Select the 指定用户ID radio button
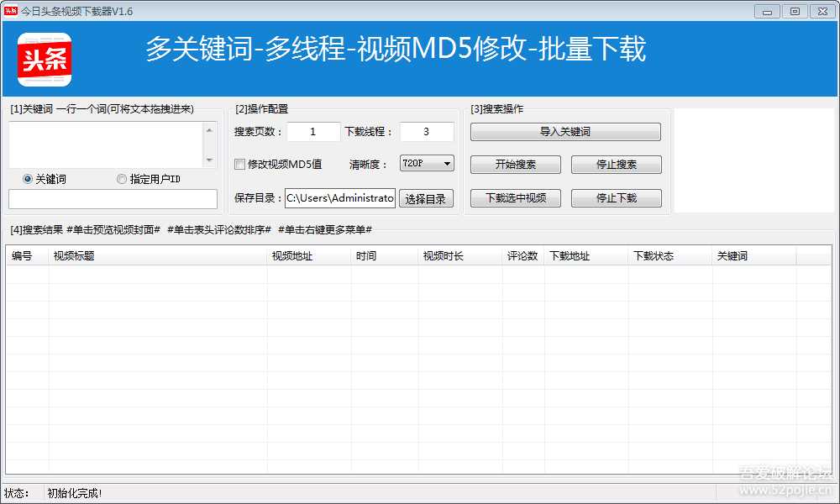 (120, 178)
